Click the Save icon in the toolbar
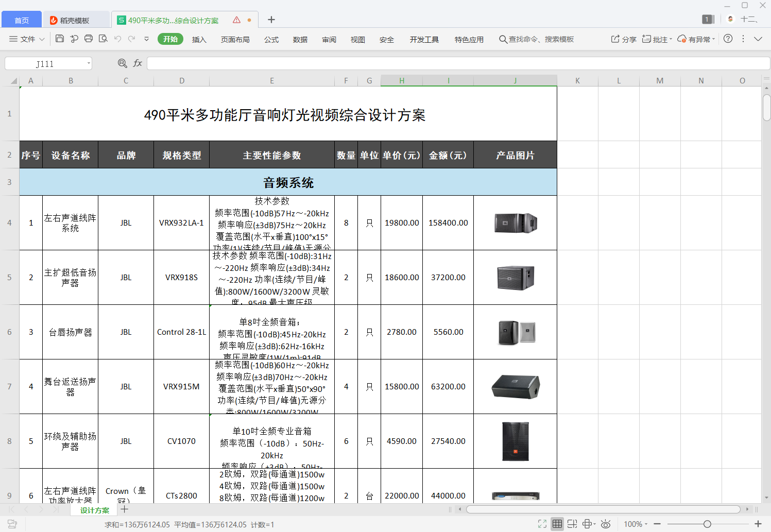Image resolution: width=771 pixels, height=532 pixels. click(x=59, y=39)
